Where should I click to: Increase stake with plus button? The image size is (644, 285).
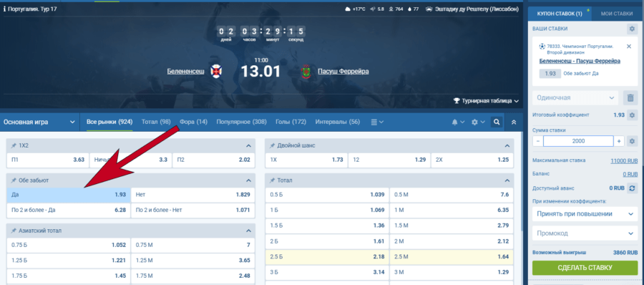coord(619,141)
